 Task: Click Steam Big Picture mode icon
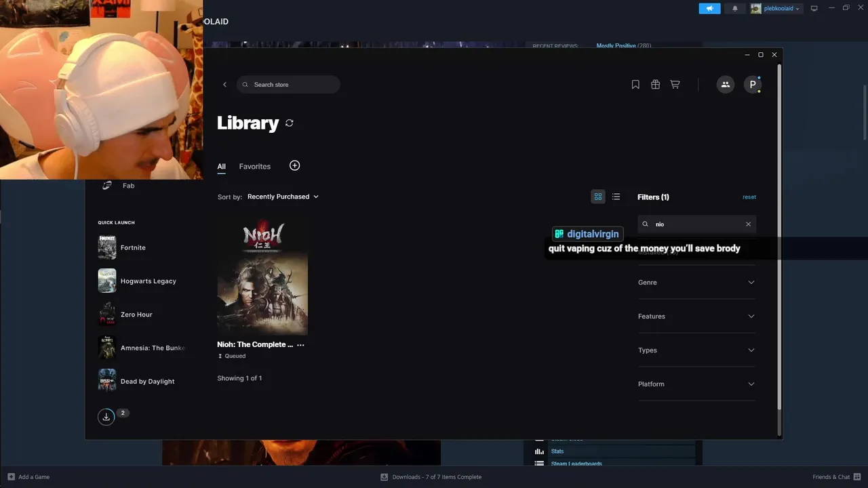point(814,8)
